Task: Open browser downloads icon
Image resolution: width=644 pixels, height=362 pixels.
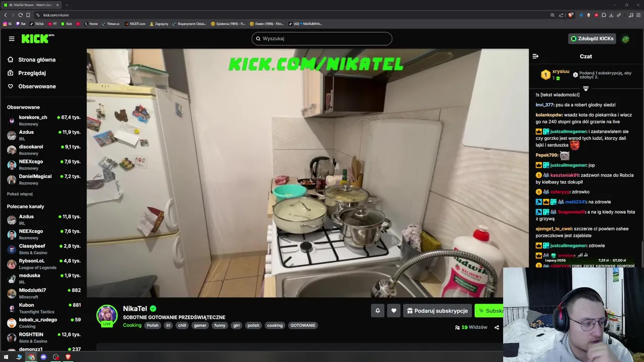Action: [611, 15]
